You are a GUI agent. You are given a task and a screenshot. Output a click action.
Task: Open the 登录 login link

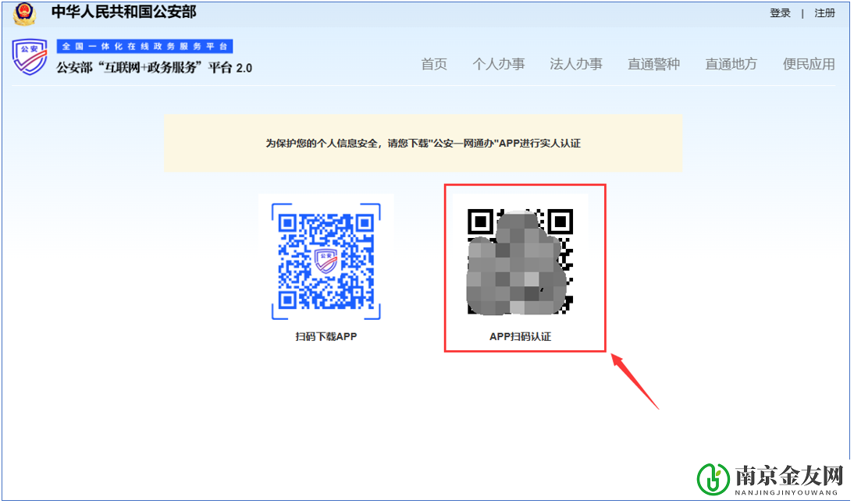pyautogui.click(x=780, y=13)
